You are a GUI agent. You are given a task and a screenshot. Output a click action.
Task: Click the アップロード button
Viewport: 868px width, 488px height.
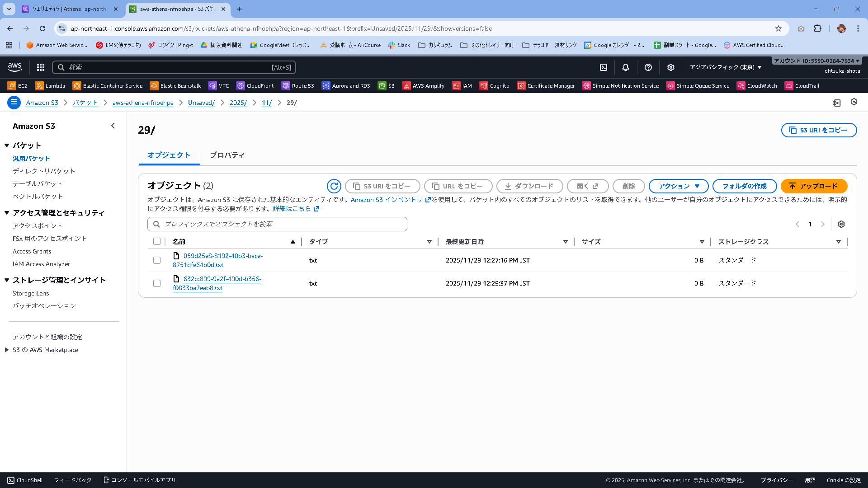814,186
